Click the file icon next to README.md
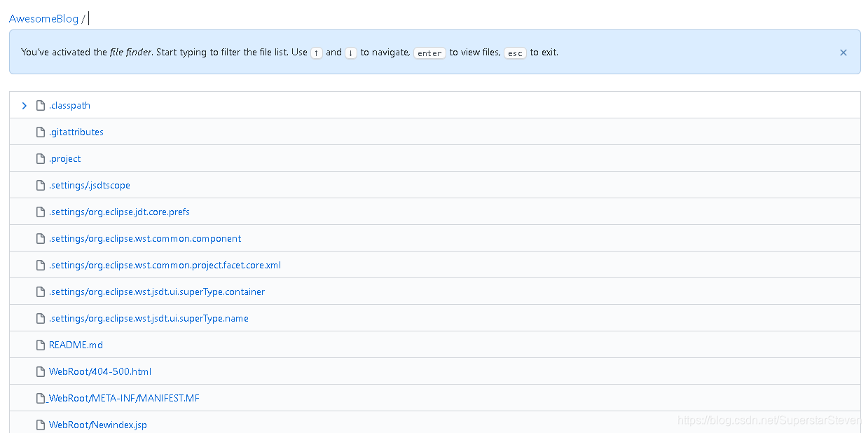The width and height of the screenshot is (868, 433). 41,345
